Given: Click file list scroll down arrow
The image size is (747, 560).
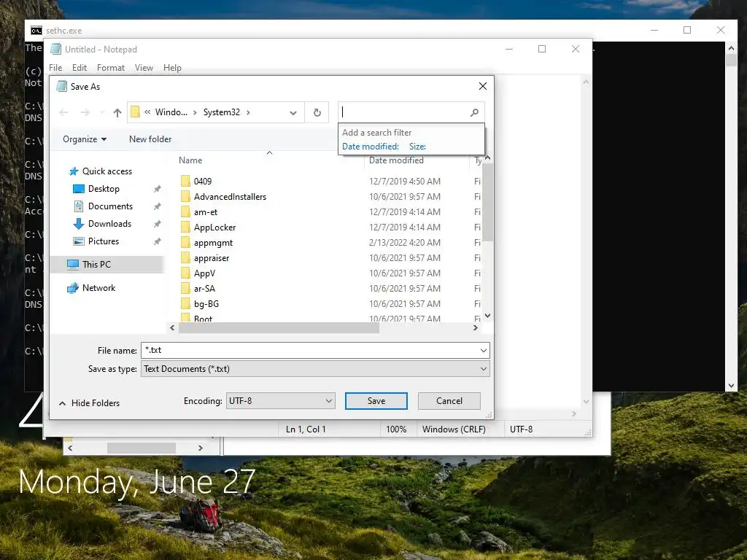Looking at the screenshot, I should click(487, 315).
